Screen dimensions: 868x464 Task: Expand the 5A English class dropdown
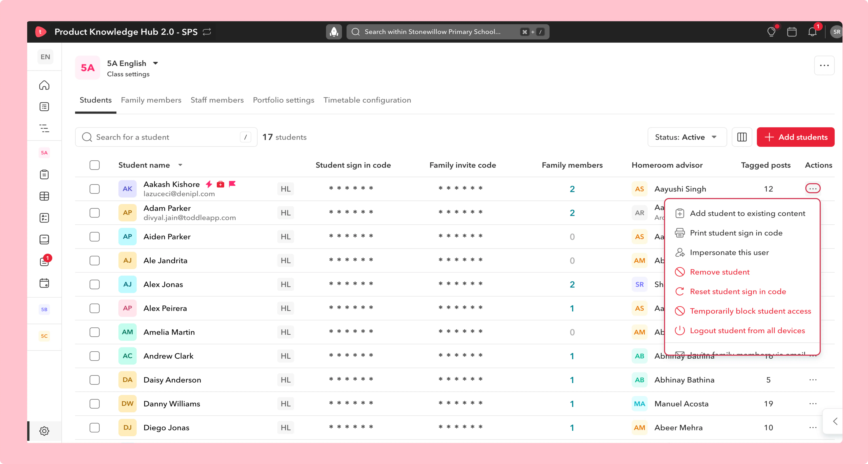[155, 63]
